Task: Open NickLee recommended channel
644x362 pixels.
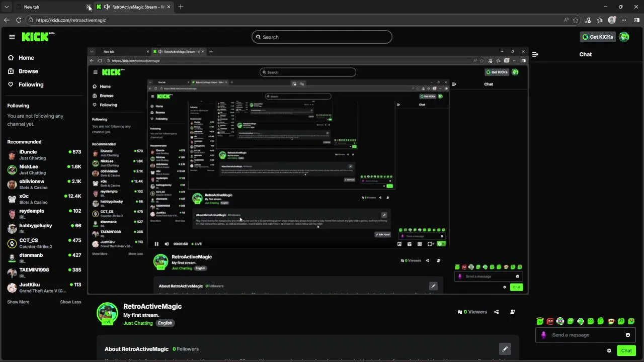Action: [x=44, y=169]
